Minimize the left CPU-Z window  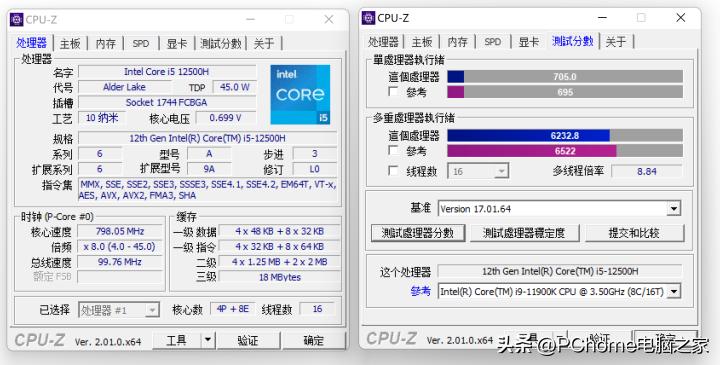250,19
